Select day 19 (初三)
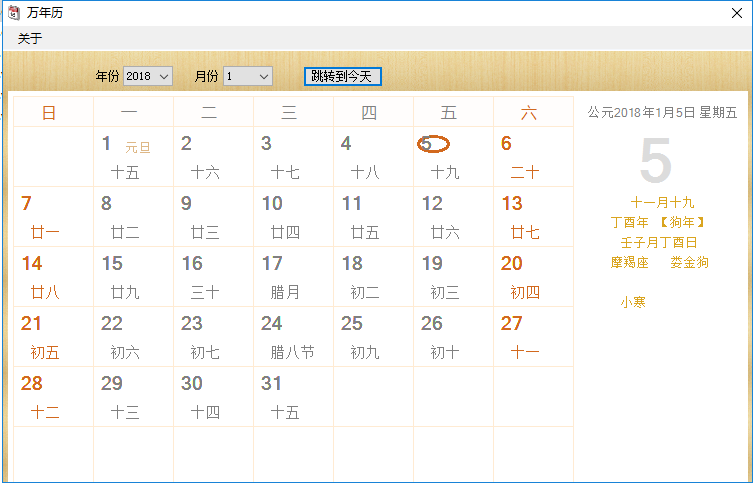Image resolution: width=755 pixels, height=485 pixels. (453, 276)
